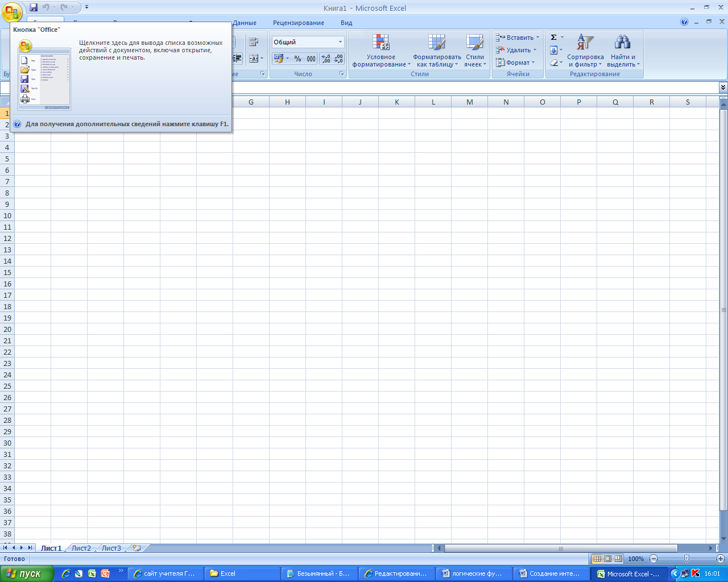Screen dimensions: 728x582
Task: Click merge and center cells icon
Action: click(x=254, y=58)
